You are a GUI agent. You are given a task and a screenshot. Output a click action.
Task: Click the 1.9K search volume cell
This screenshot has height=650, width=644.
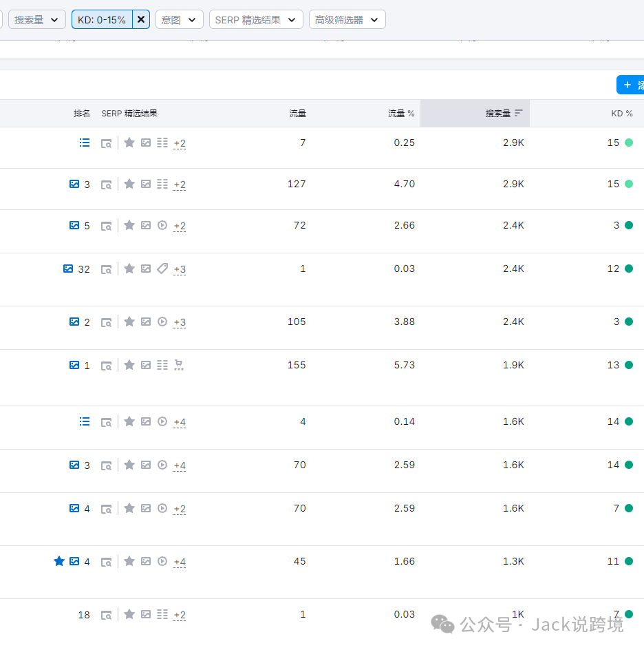point(513,365)
